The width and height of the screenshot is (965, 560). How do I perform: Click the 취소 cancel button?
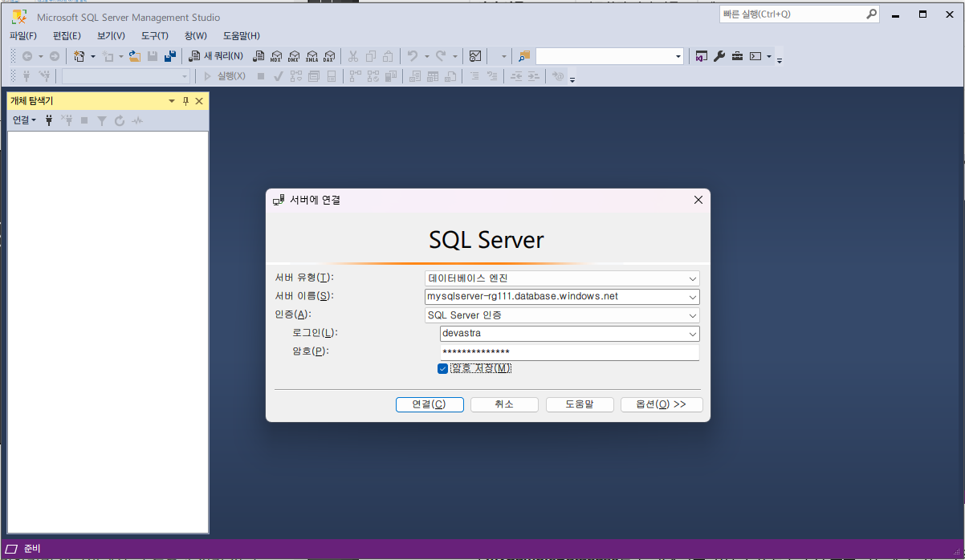504,404
